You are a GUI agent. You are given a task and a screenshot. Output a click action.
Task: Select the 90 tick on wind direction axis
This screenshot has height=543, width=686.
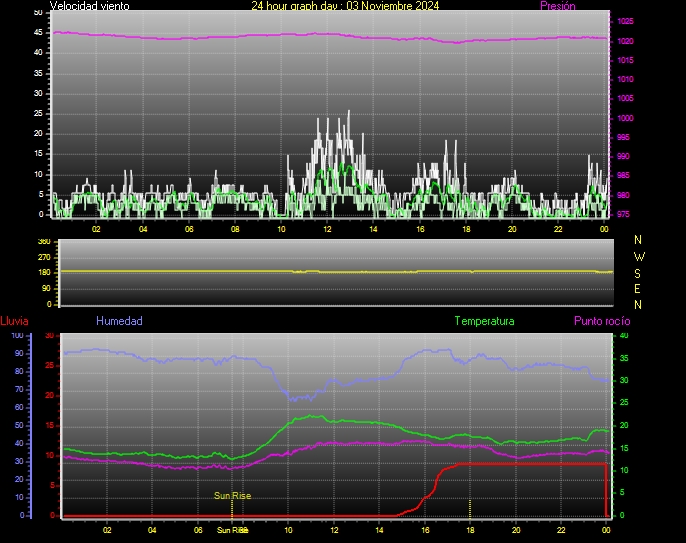click(46, 289)
